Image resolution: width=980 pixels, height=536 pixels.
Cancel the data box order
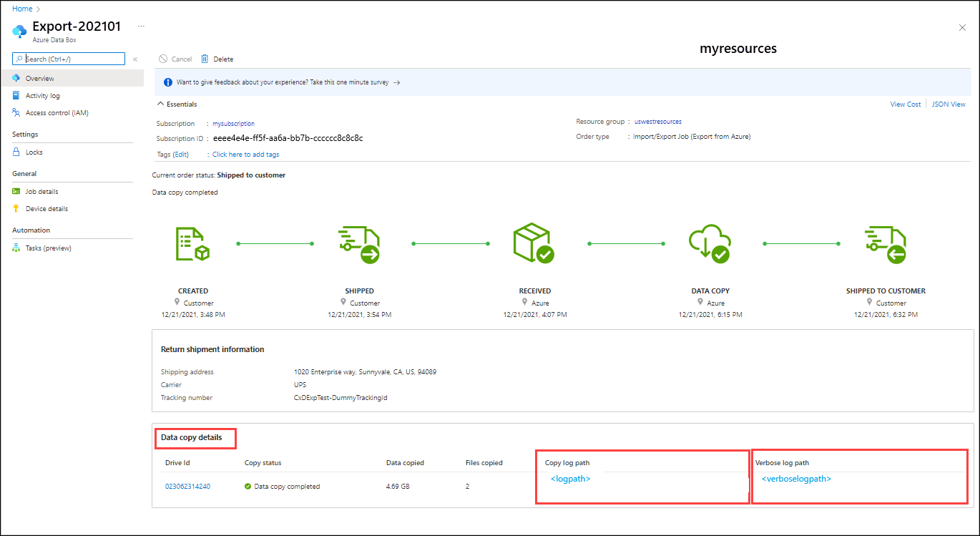tap(175, 59)
